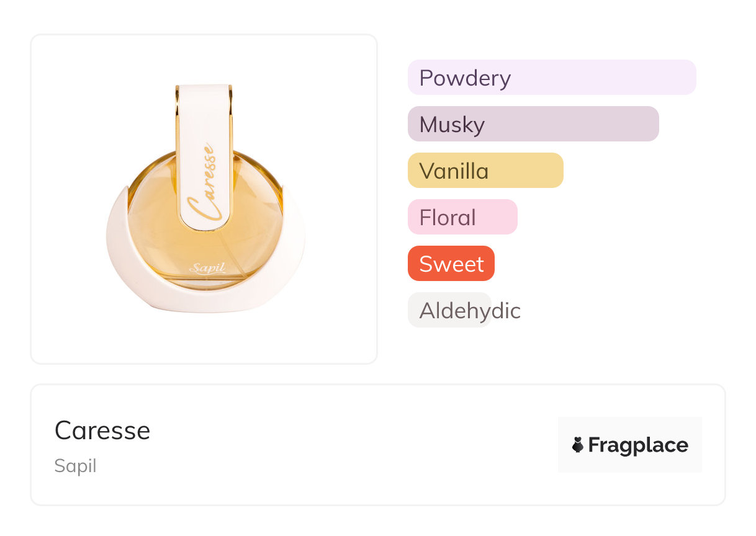Choose the Vanilla accord bar

click(x=485, y=171)
